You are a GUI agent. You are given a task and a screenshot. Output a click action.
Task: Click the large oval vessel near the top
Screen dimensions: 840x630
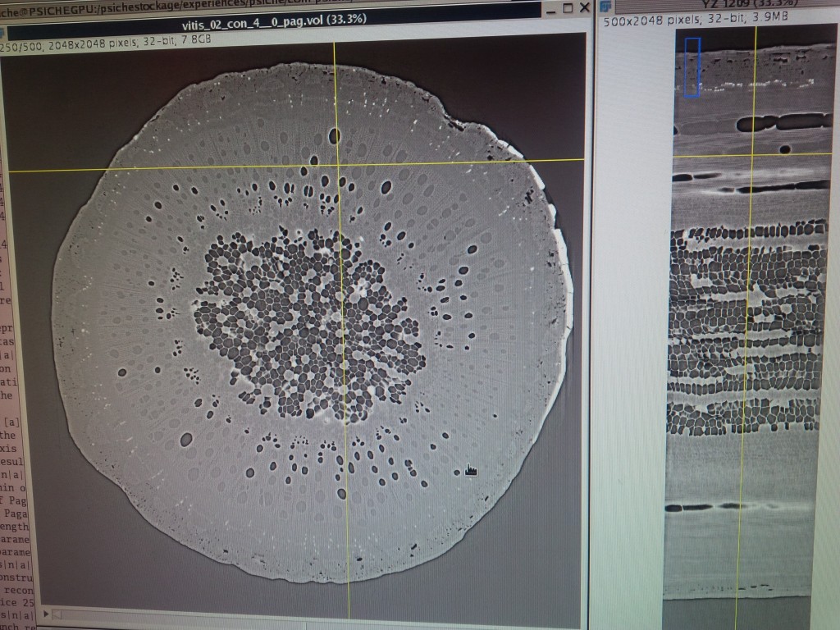point(334,135)
